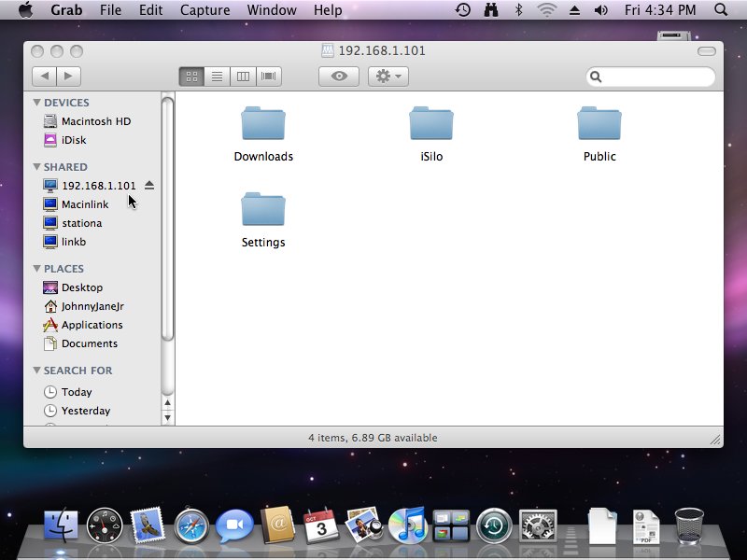Open Trash in the Dock
Viewport: 747px width, 560px height.
coord(689,525)
